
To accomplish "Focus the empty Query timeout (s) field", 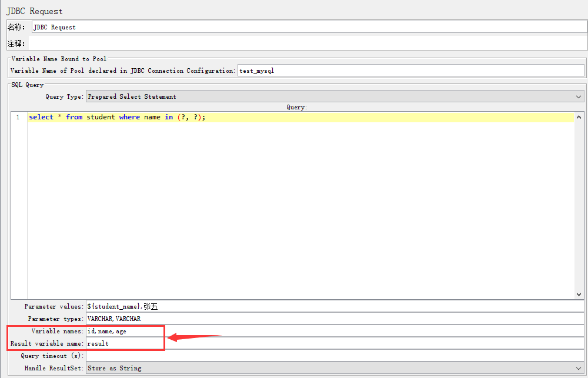I will (x=335, y=356).
